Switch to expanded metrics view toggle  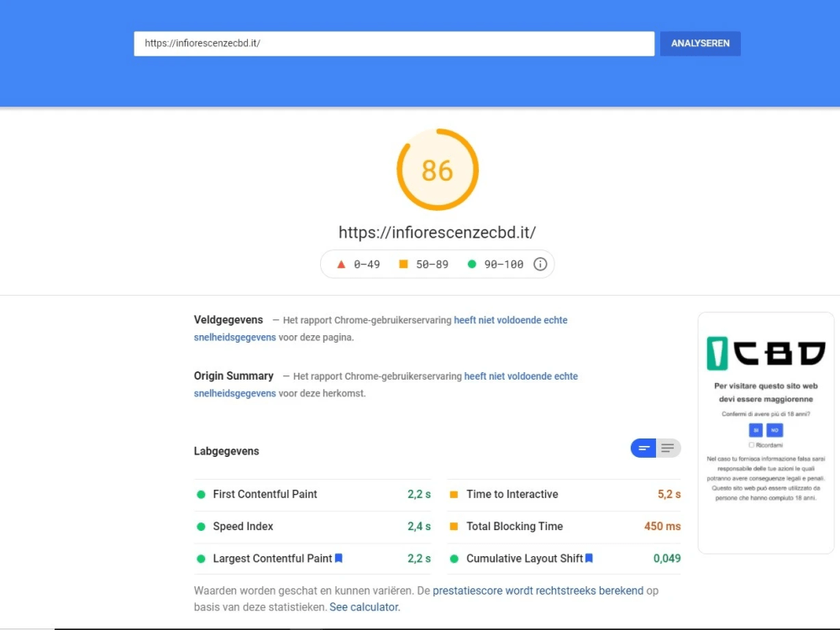[x=668, y=448]
